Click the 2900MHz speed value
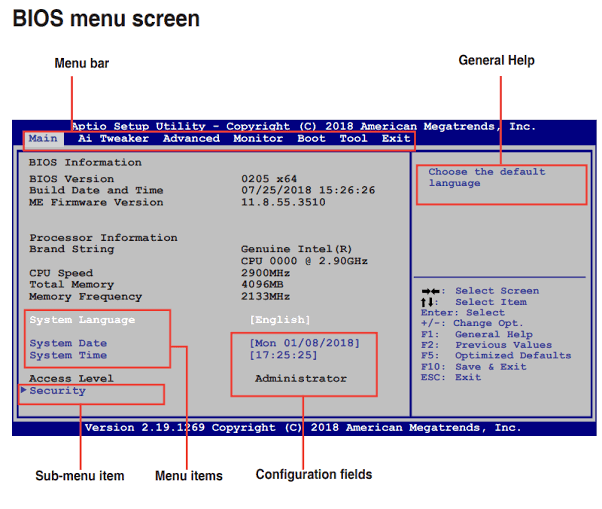This screenshot has width=602, height=509. coord(266,273)
